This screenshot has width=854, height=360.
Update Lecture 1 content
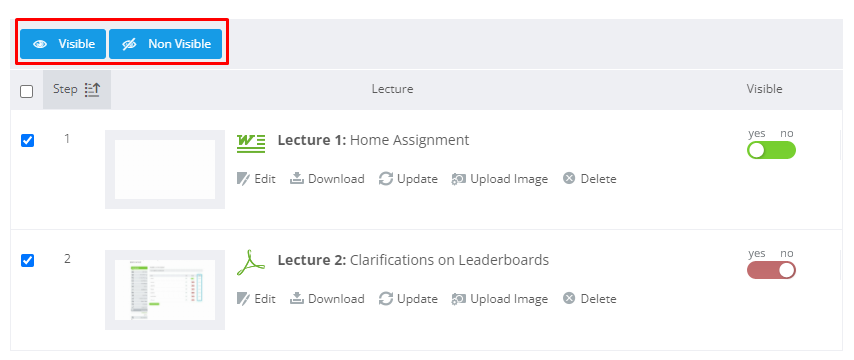point(408,179)
